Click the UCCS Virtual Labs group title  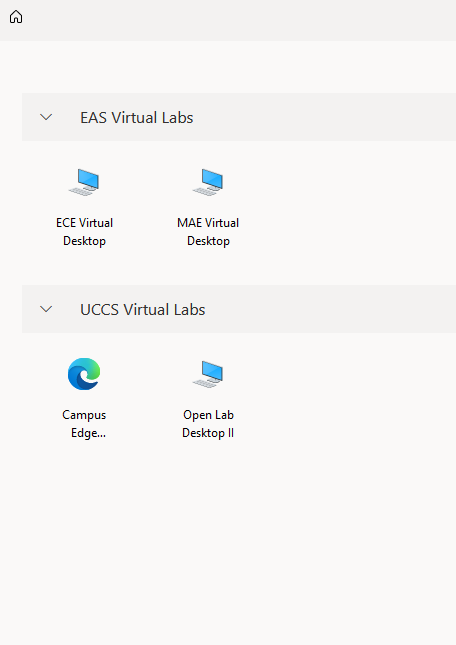(x=143, y=310)
